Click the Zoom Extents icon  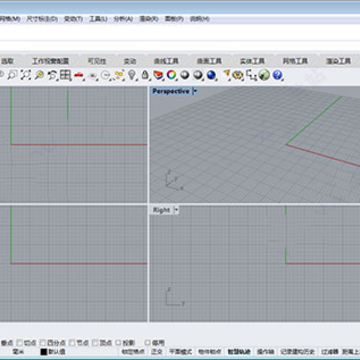(x=25, y=75)
